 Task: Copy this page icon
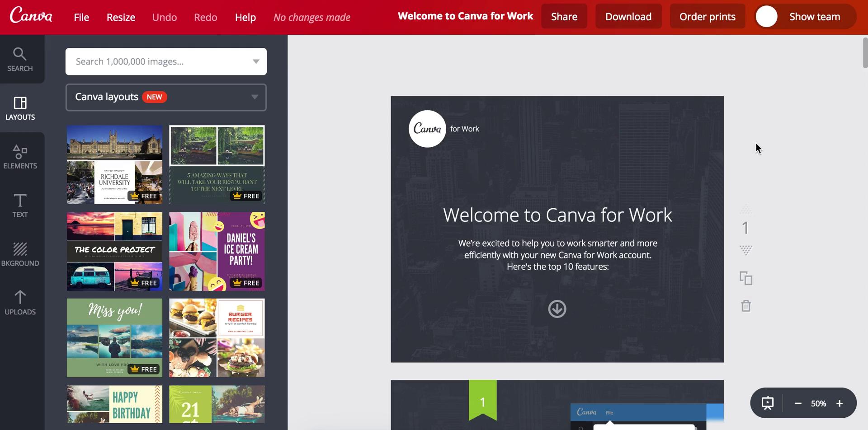click(746, 278)
